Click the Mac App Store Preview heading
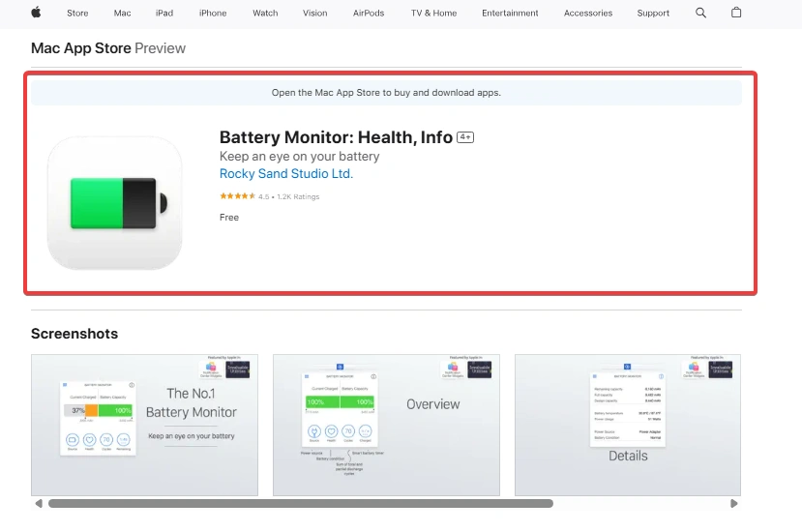This screenshot has height=532, width=802. point(108,48)
